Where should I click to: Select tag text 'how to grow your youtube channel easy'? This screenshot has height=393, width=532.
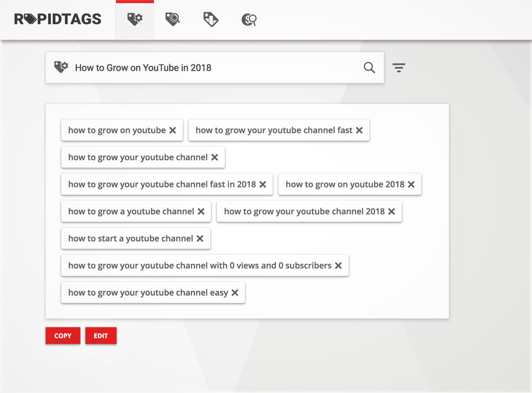(x=148, y=293)
